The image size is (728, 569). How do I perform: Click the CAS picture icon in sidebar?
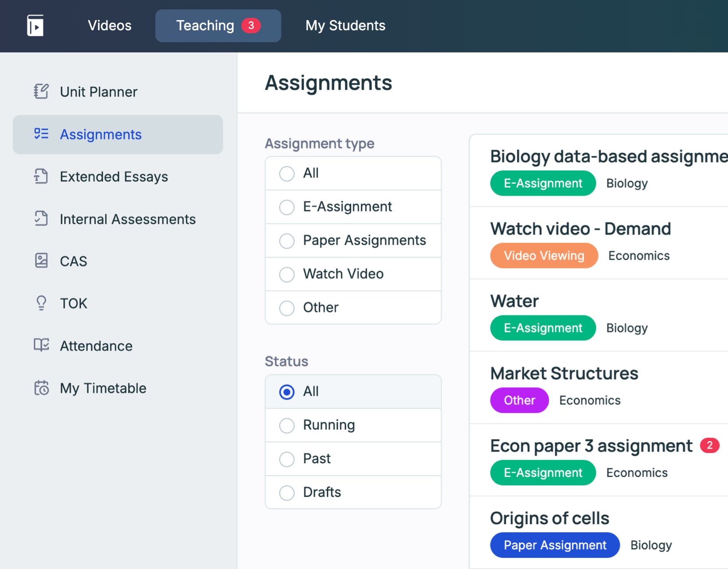pyautogui.click(x=41, y=261)
